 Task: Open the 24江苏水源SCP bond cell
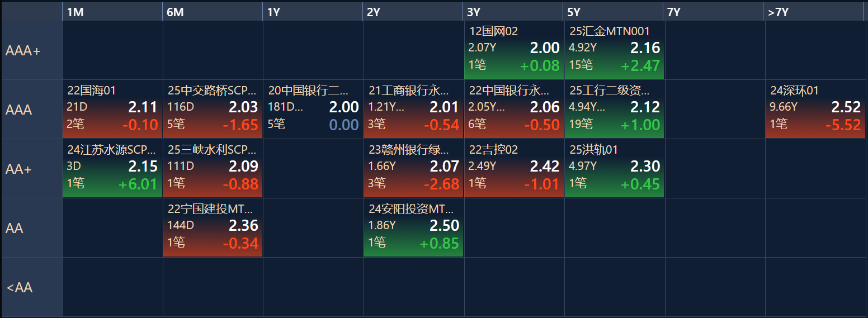click(x=112, y=169)
